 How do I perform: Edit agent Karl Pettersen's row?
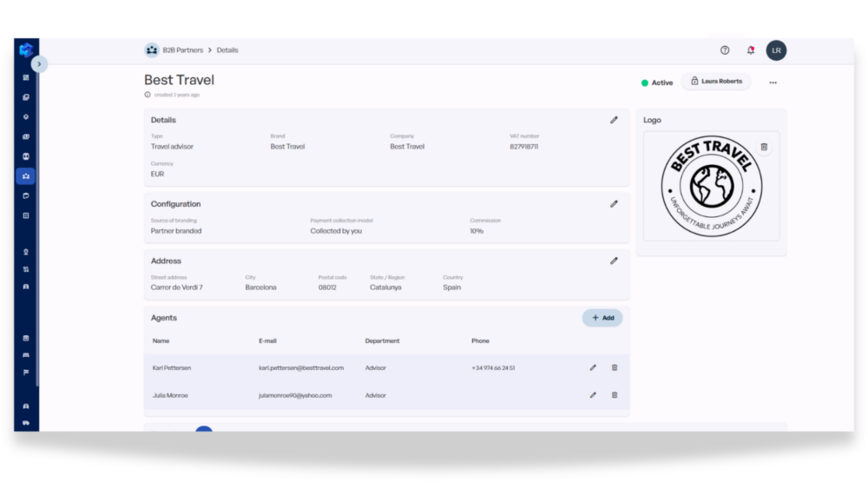point(593,367)
